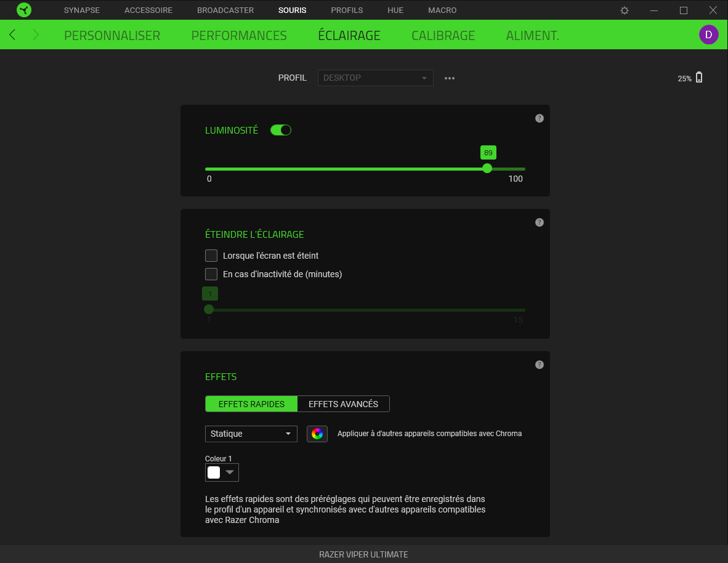Open the MACRO menu tab
728x563 pixels.
pyautogui.click(x=442, y=10)
